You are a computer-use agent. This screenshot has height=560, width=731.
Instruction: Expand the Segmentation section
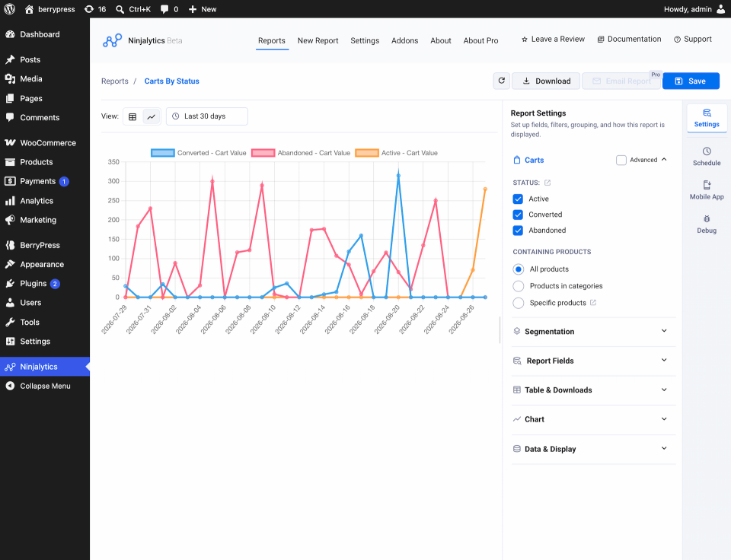point(593,331)
